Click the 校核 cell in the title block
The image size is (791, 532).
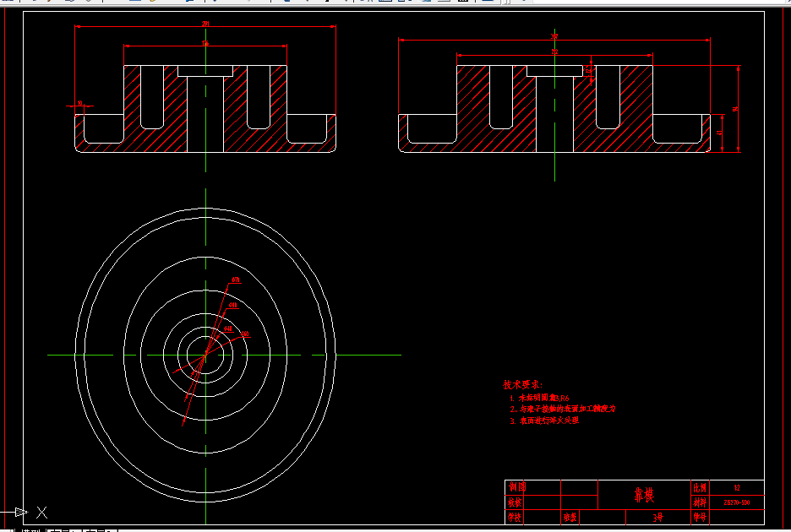click(515, 502)
